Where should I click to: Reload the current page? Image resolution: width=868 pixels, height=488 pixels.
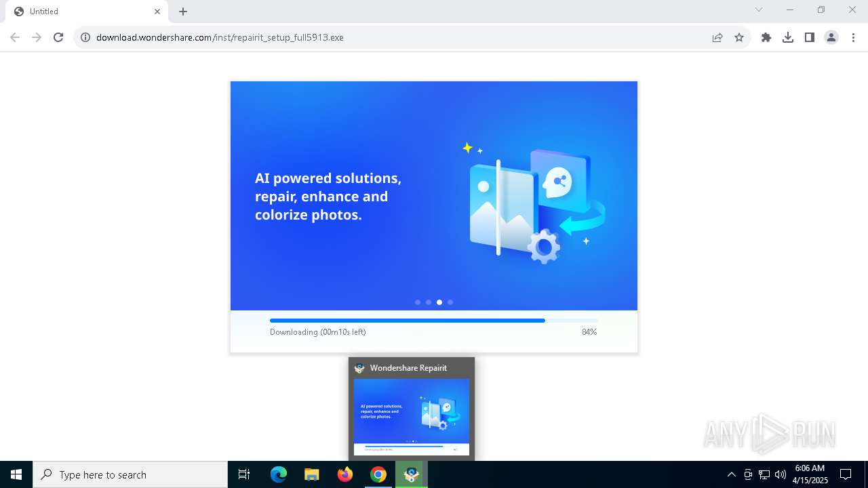tap(58, 37)
